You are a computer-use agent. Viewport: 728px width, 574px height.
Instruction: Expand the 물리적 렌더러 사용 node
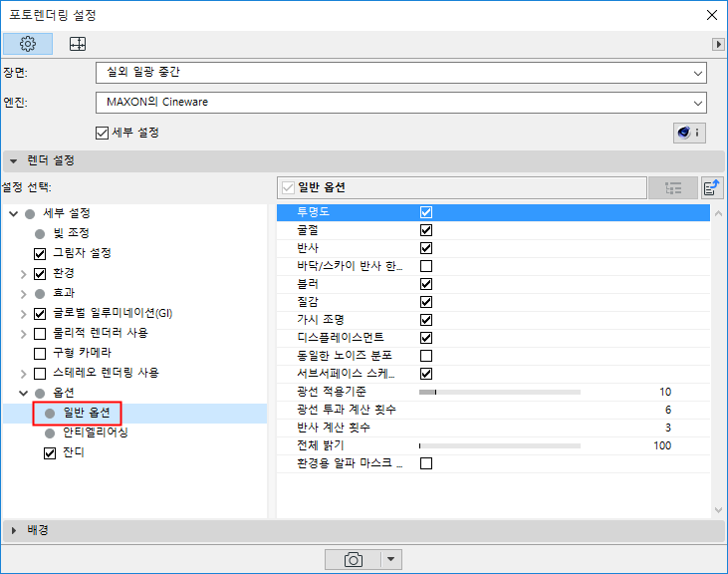coord(23,334)
